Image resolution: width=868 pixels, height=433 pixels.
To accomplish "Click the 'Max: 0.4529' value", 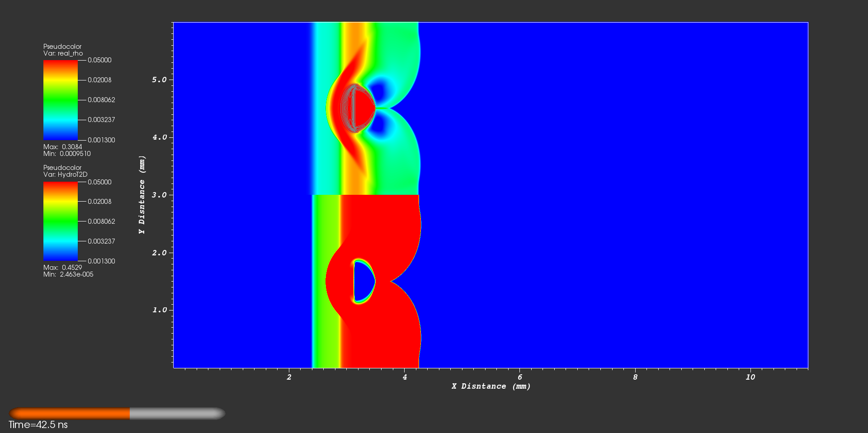I will (x=63, y=268).
